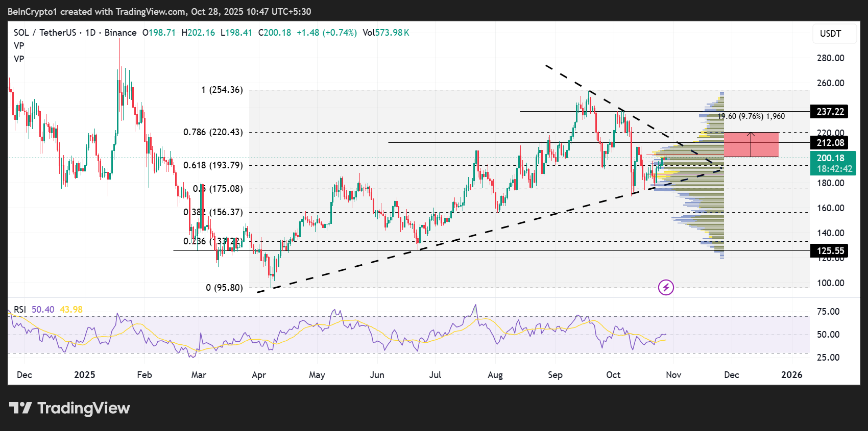Screen dimensions: 868x431
Task: Select the 125.55 support line price tag
Action: [x=830, y=250]
